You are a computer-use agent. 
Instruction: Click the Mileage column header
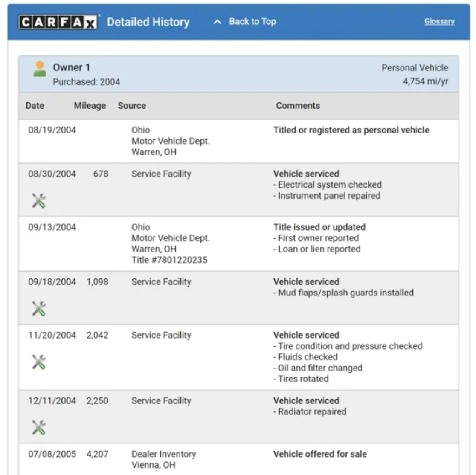[90, 106]
